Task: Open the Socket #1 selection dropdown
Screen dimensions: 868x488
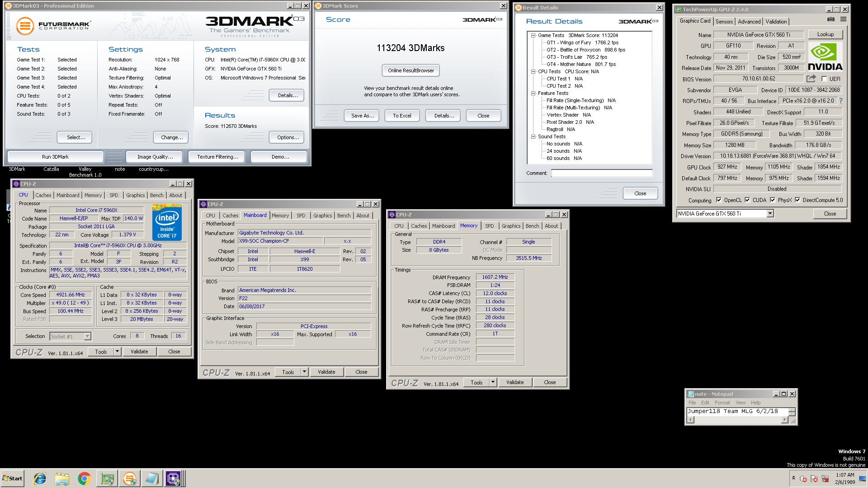Action: click(x=88, y=336)
